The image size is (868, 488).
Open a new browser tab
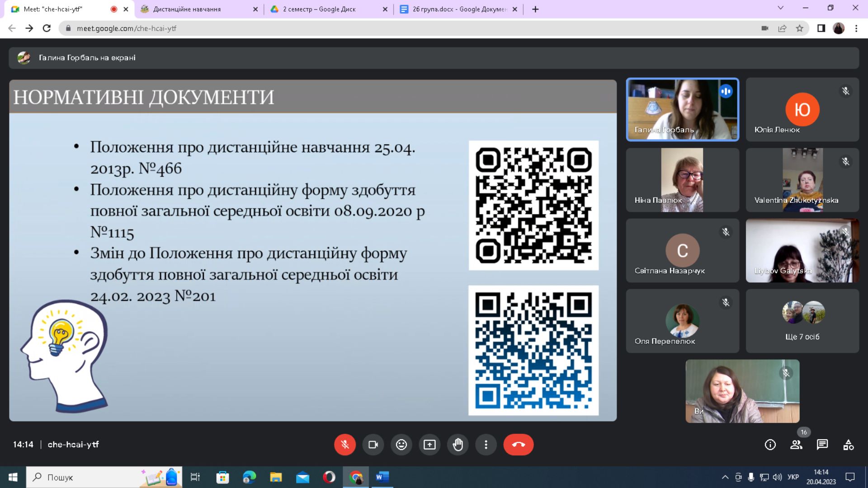(535, 9)
